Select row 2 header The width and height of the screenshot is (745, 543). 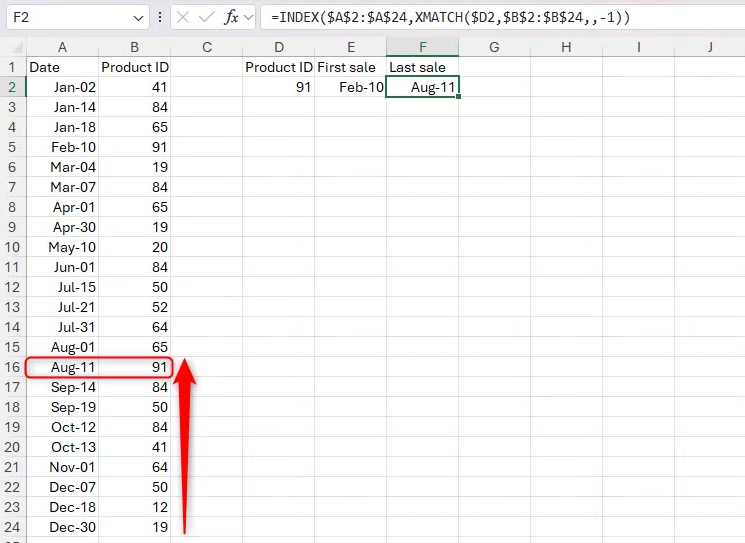[12, 87]
